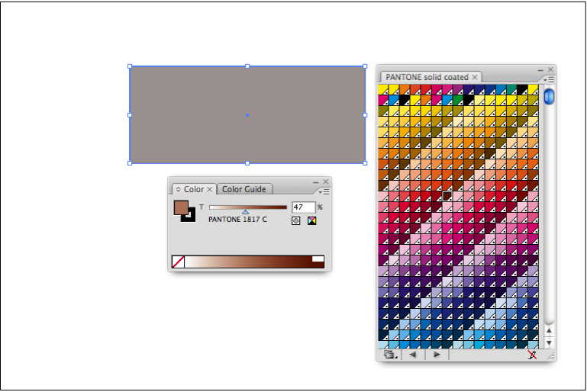Open the PANTONE solid coated panel menu
The width and height of the screenshot is (587, 392).
[550, 79]
